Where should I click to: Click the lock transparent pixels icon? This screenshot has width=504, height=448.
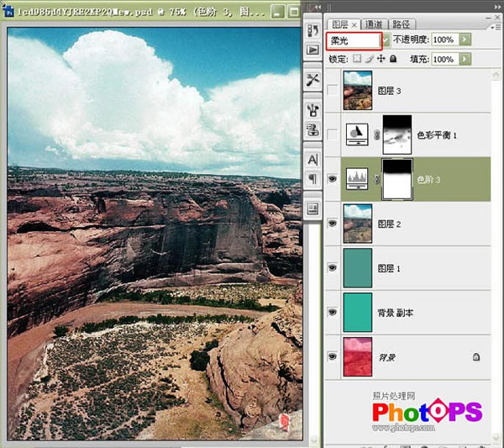click(x=357, y=59)
